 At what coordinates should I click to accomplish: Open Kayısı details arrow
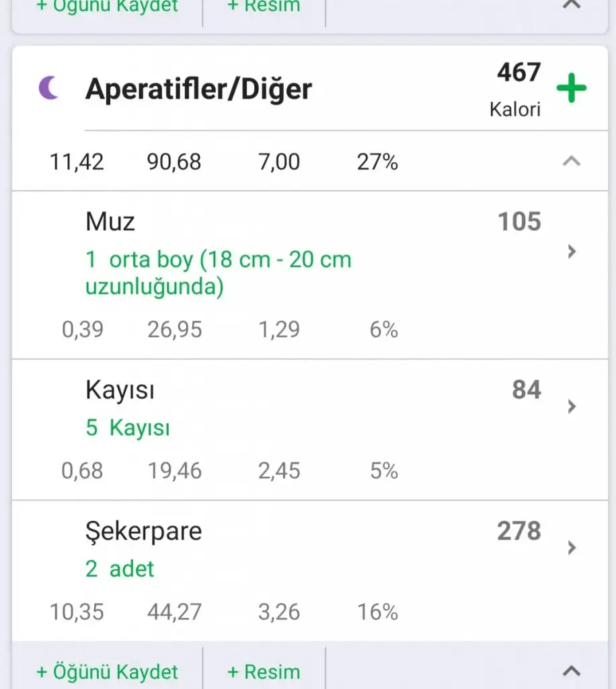(572, 406)
